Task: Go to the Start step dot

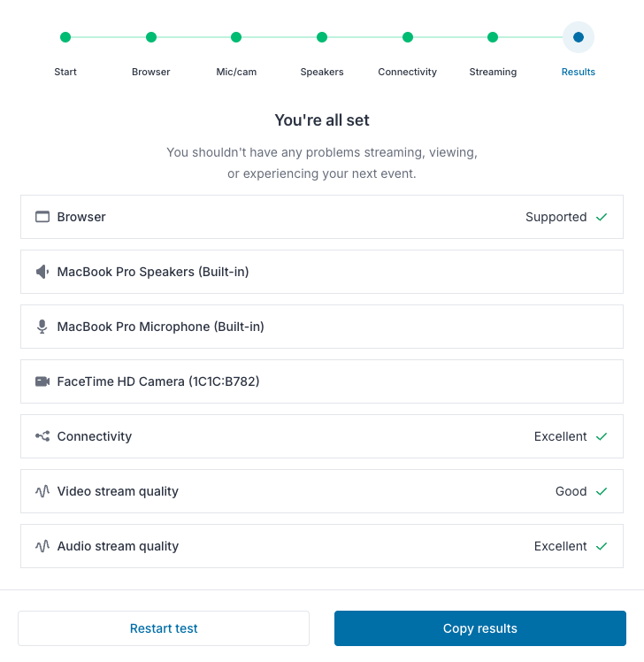Action: click(x=65, y=37)
